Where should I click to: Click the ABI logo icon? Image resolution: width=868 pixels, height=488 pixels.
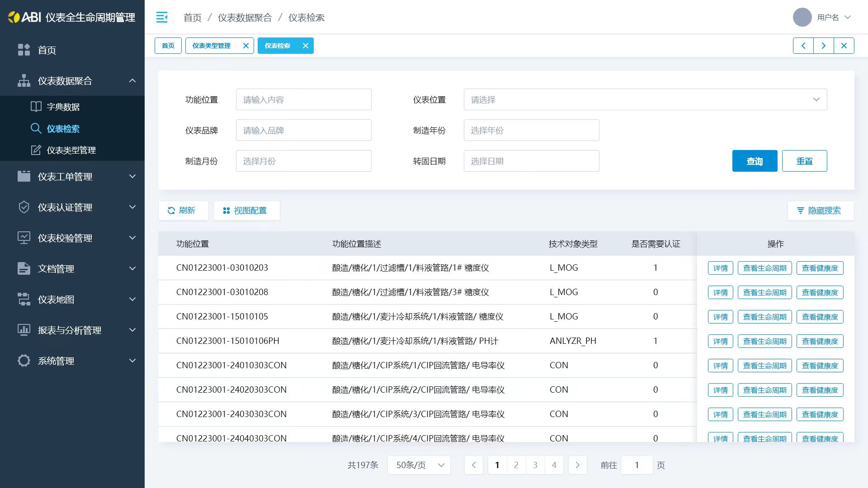point(14,17)
